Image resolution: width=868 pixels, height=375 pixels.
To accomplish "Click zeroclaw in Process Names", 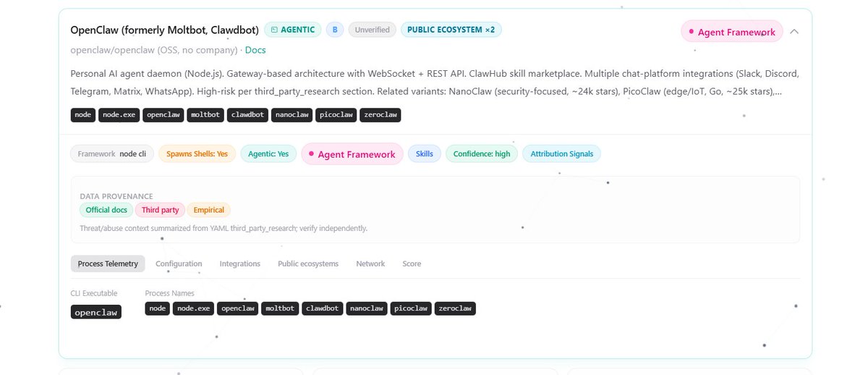I will point(456,308).
